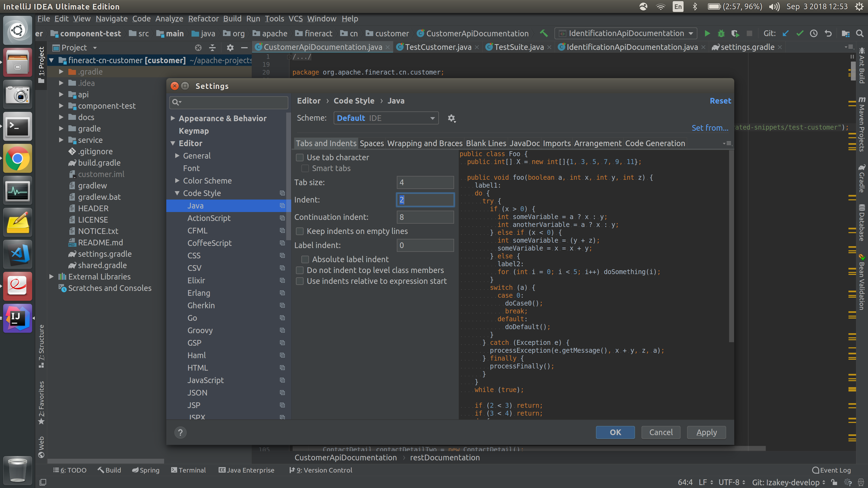
Task: Expand Appearance & Behavior settings section
Action: 173,118
